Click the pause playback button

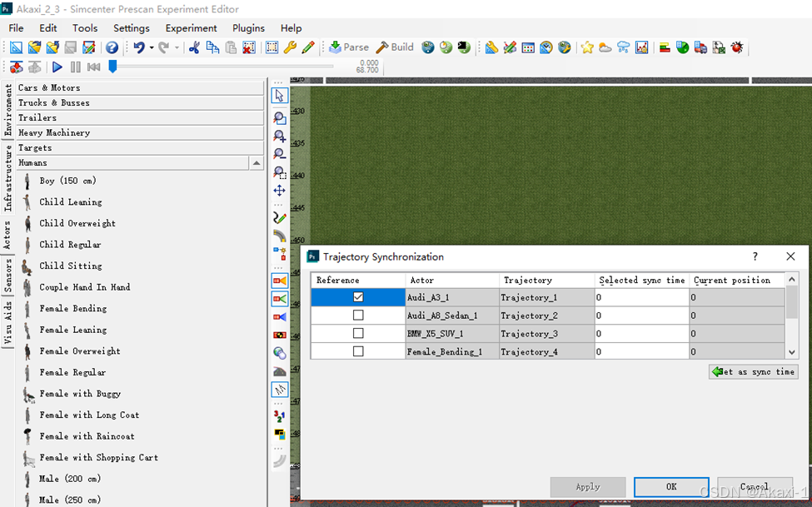76,67
